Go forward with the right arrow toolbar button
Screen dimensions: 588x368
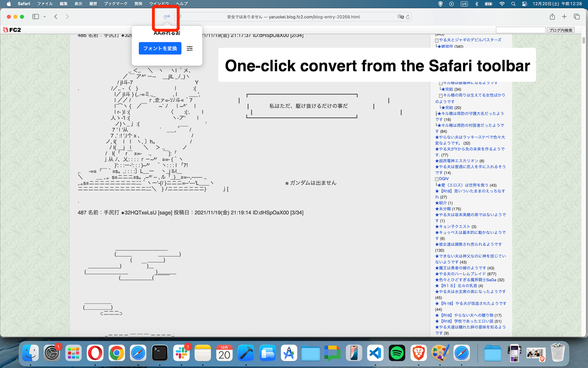(x=67, y=17)
